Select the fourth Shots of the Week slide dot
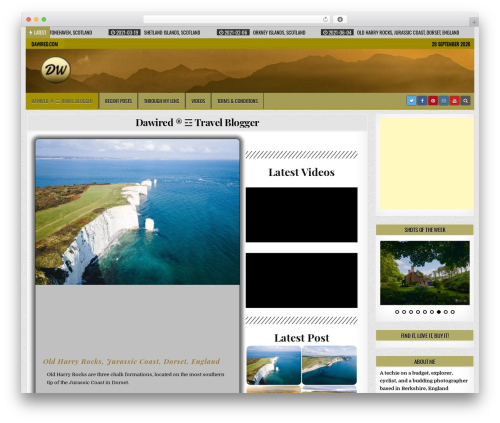The image size is (500, 423). point(418,312)
